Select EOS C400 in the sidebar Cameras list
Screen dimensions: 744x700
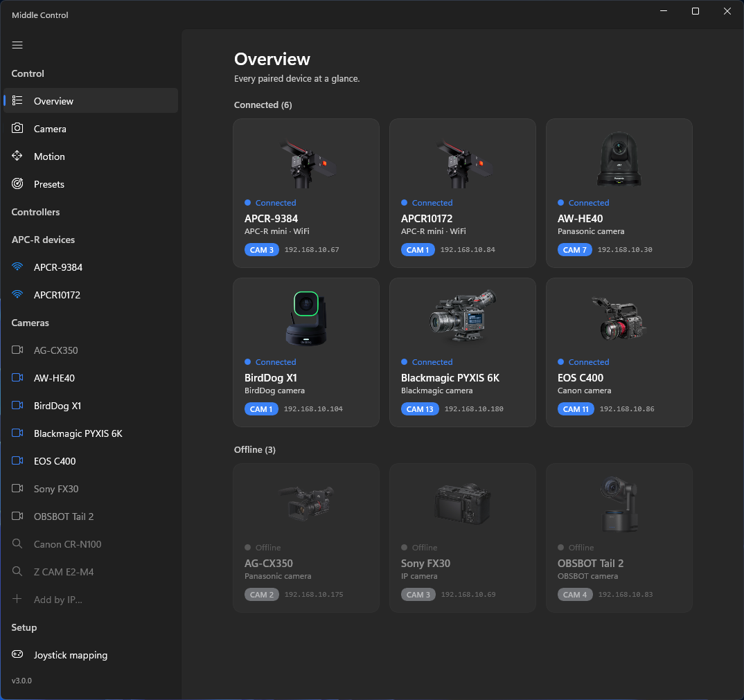pos(91,461)
